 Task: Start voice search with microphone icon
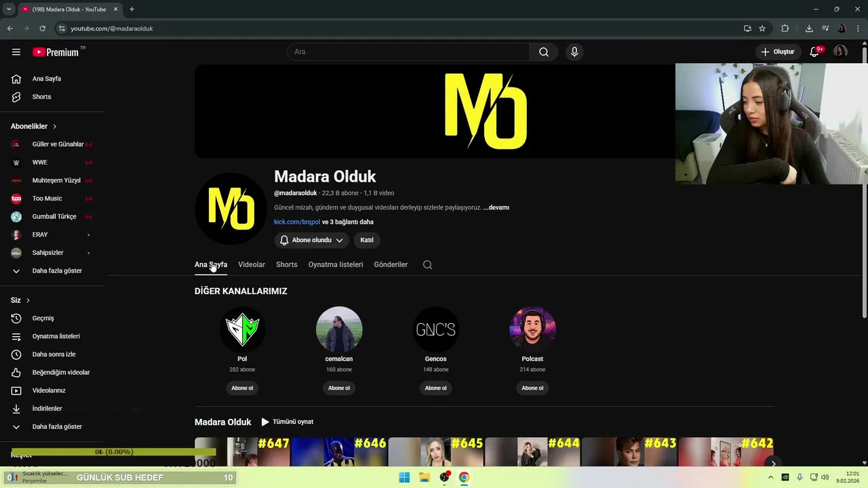coord(574,52)
